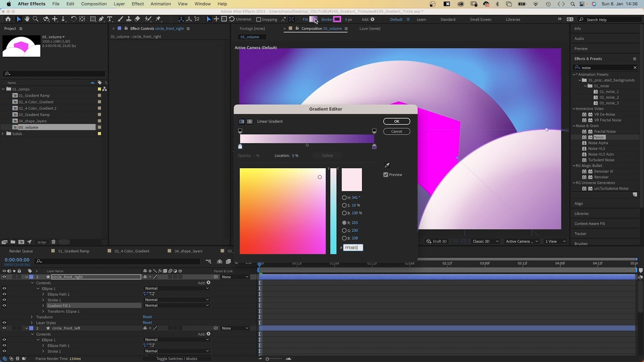Choose the Radial Gradient type icon
Viewport: 644px width, 362px height.
(x=250, y=121)
